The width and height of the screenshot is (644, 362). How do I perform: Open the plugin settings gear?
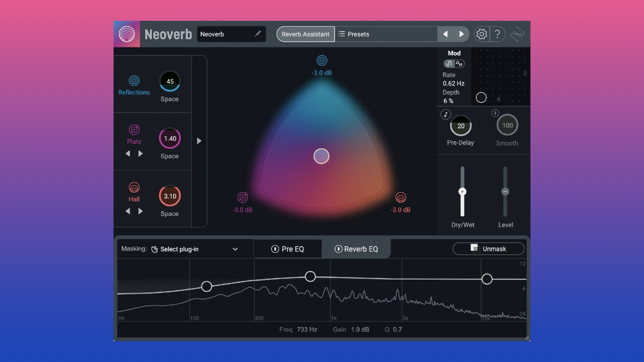click(x=482, y=34)
